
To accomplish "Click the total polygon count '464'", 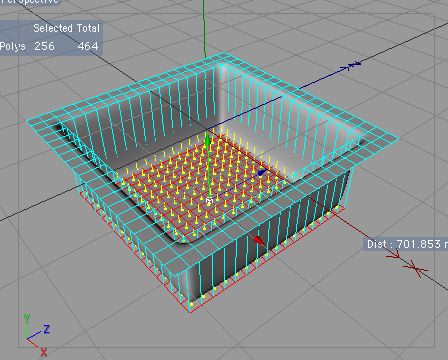I will tap(88, 46).
